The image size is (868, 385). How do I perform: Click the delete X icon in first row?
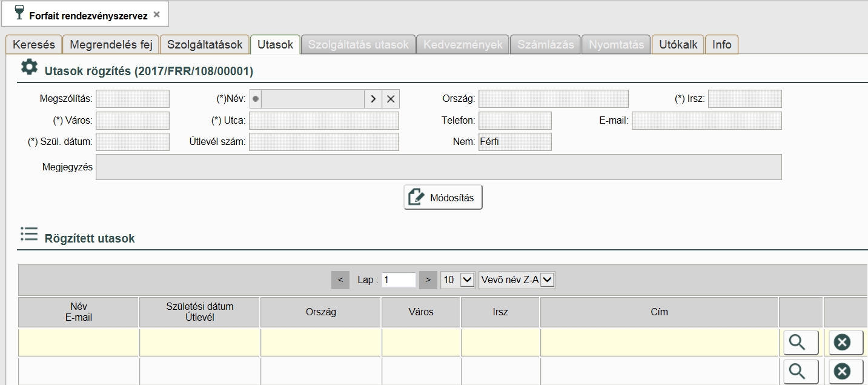click(842, 343)
